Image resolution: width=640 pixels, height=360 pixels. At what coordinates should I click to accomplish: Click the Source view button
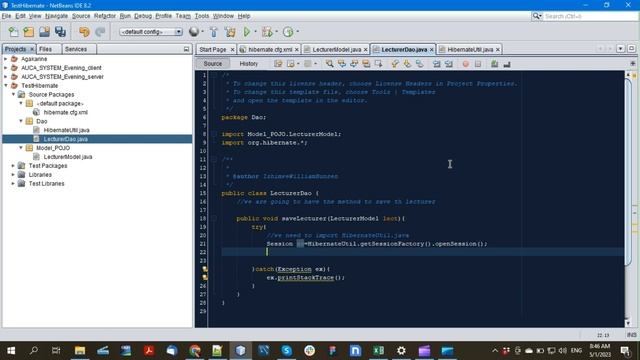click(x=213, y=64)
